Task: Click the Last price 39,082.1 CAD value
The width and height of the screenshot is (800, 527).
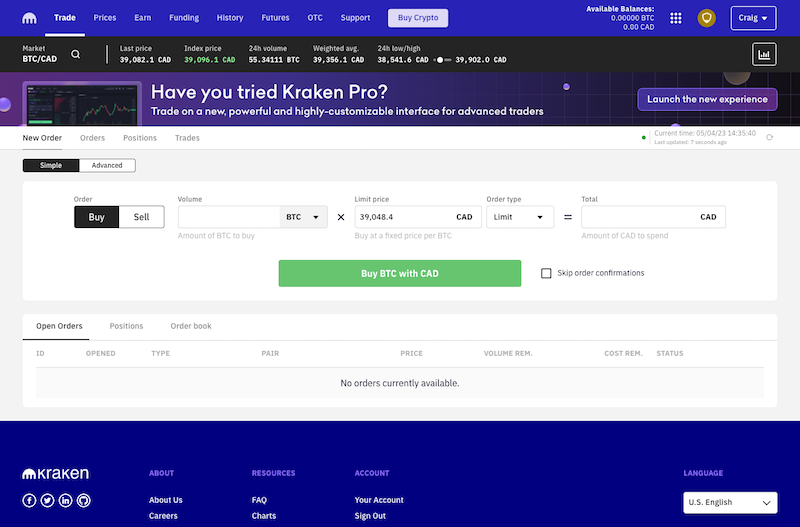Action: [145, 60]
